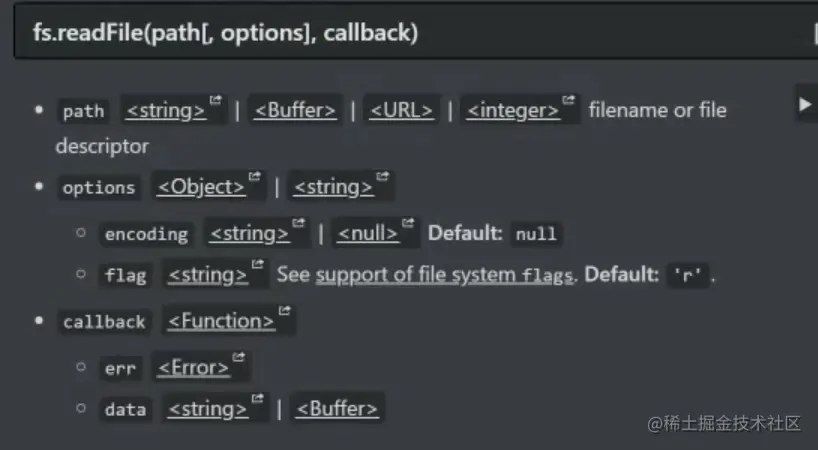Image resolution: width=818 pixels, height=450 pixels.
Task: Click external link icon beside integer type
Action: tap(569, 100)
